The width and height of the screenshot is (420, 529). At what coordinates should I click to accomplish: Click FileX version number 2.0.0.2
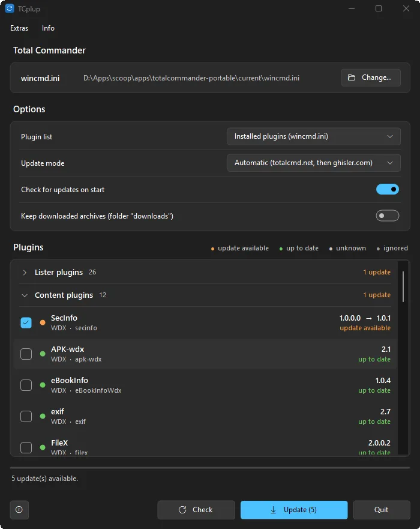tap(380, 443)
